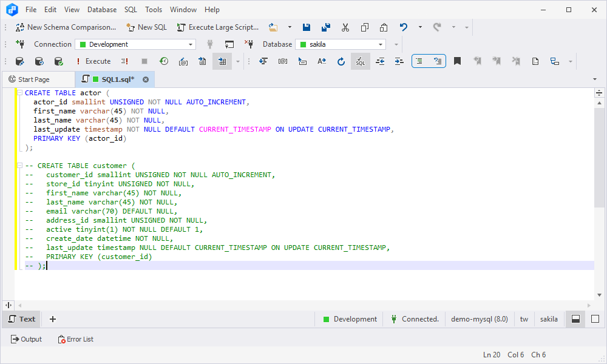Click the page icon right of bookmark buttons
Screen dimensions: 607x364
pyautogui.click(x=535, y=61)
